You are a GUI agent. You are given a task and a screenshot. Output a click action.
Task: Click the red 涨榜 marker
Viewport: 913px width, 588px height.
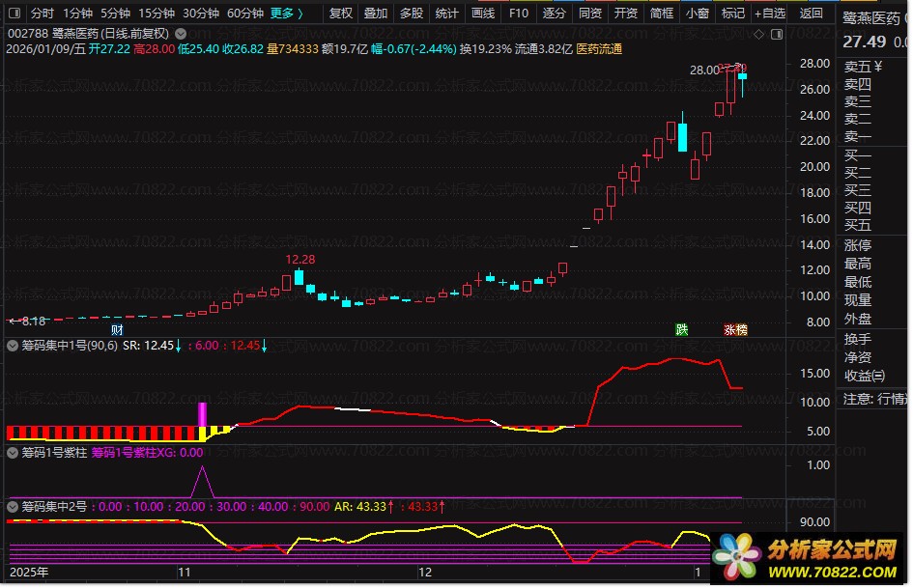tap(735, 329)
